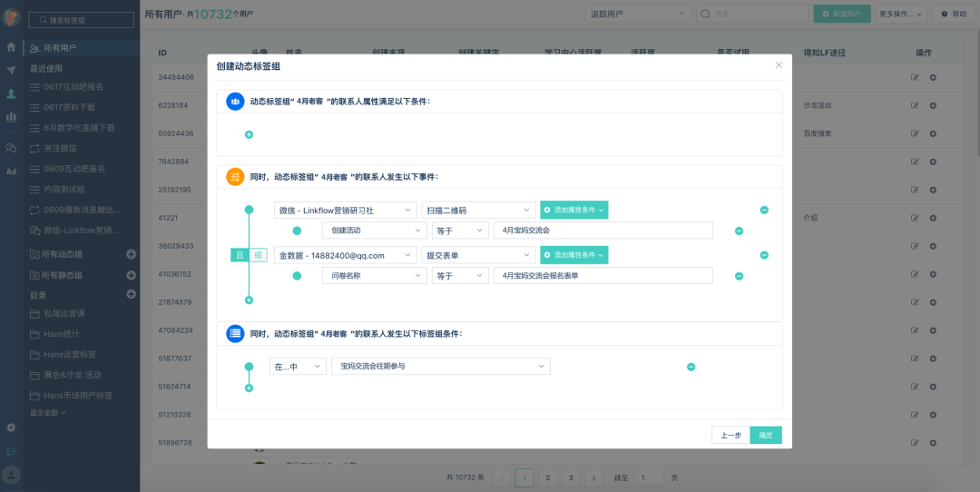Select the 且 logic toggle
This screenshot has height=492, width=980.
(x=240, y=255)
